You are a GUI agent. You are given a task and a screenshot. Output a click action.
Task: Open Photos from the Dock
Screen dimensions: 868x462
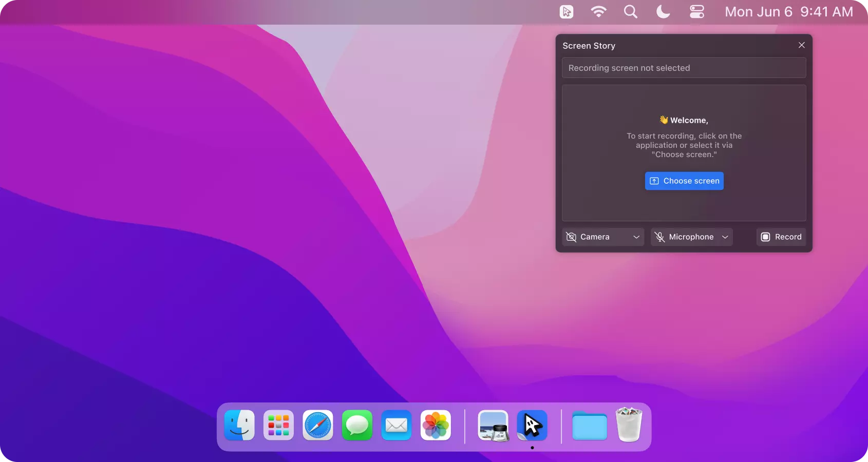point(435,426)
